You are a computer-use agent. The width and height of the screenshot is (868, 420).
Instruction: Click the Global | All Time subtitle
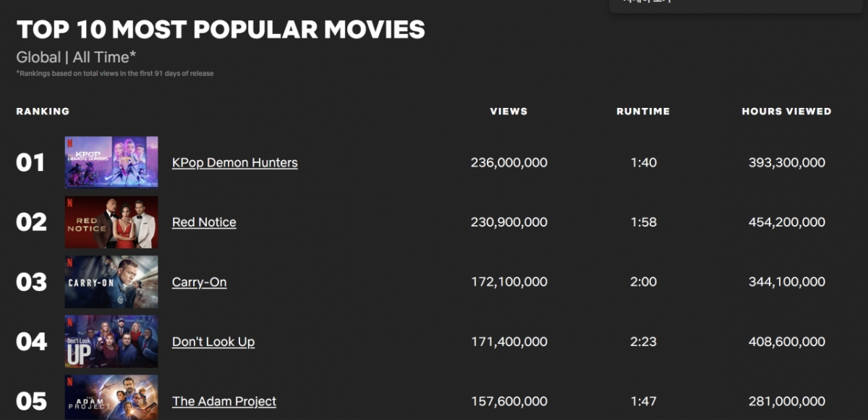[x=76, y=56]
